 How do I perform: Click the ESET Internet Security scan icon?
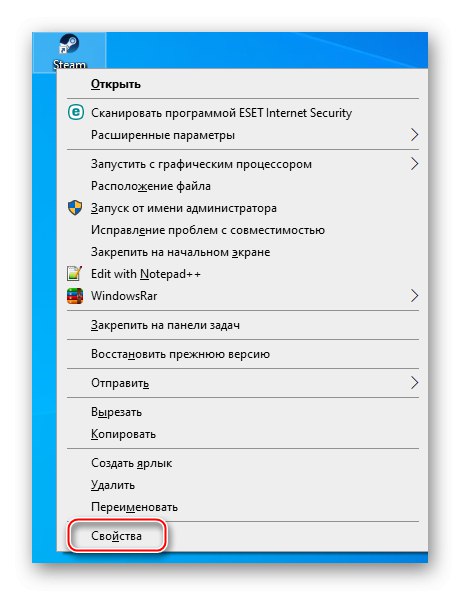75,113
